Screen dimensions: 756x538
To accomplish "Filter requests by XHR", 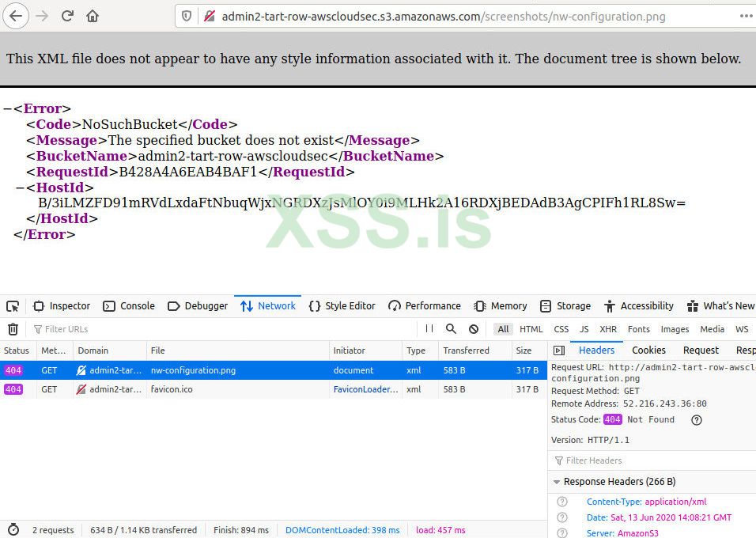I will point(608,329).
